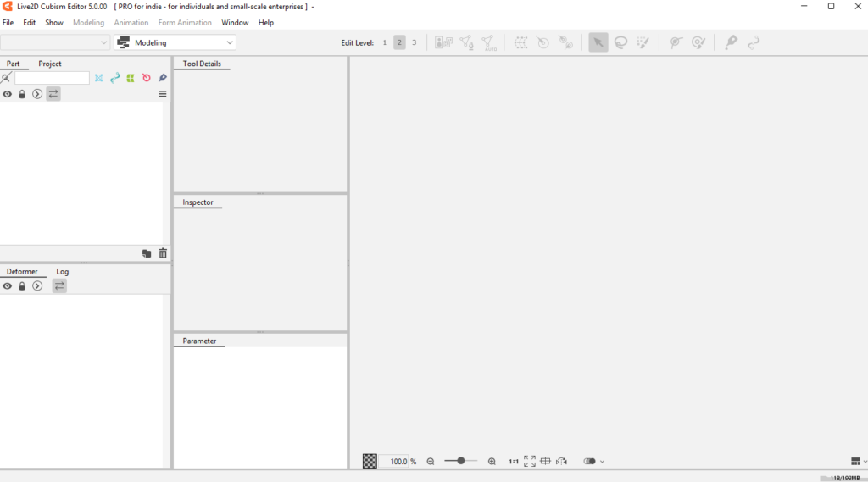Open the empty dropdown left of Modeling

55,42
